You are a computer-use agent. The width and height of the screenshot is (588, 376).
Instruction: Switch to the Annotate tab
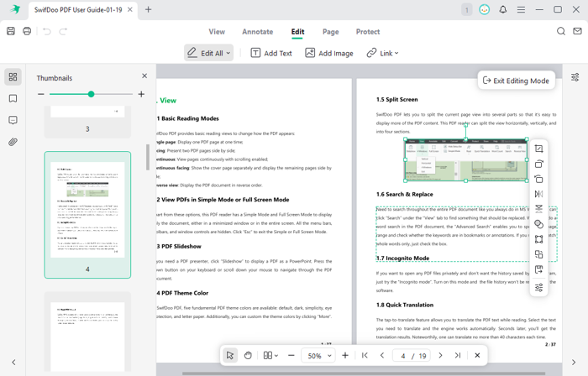(258, 32)
